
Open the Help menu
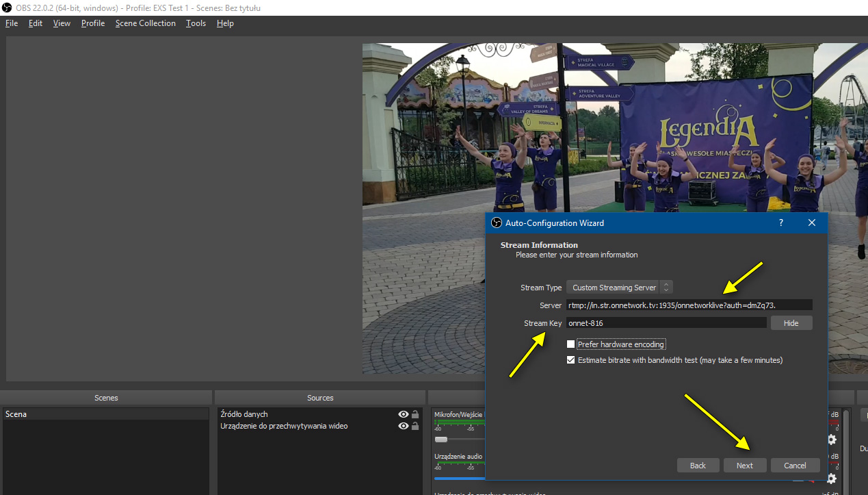point(225,23)
